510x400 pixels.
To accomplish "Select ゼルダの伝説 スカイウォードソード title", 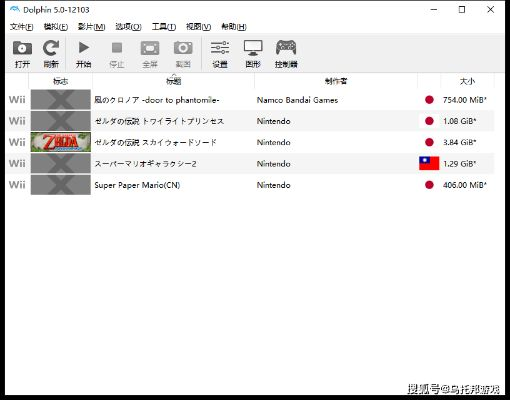I will coord(155,143).
